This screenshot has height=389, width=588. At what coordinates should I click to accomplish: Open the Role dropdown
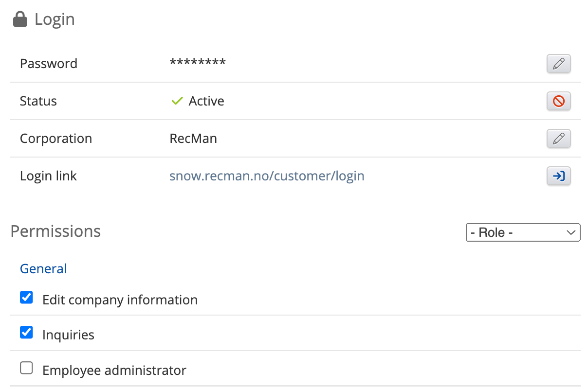click(523, 232)
